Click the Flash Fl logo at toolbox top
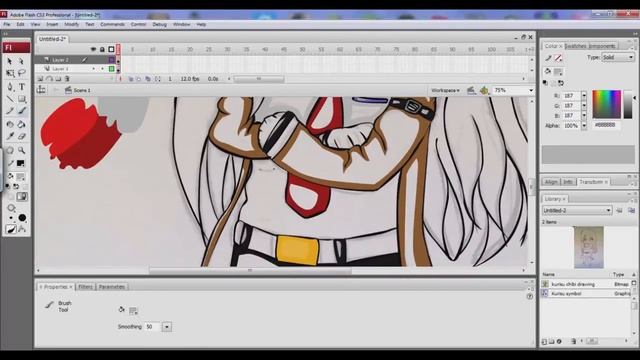The height and width of the screenshot is (360, 640). [x=16, y=48]
